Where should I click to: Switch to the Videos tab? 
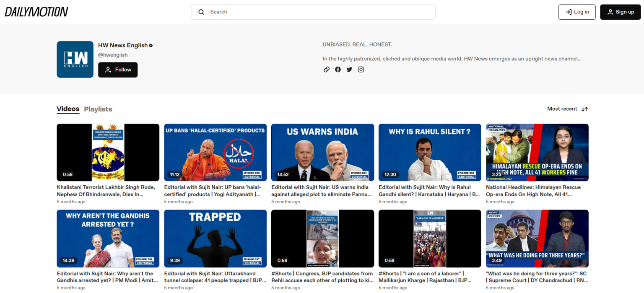[68, 109]
